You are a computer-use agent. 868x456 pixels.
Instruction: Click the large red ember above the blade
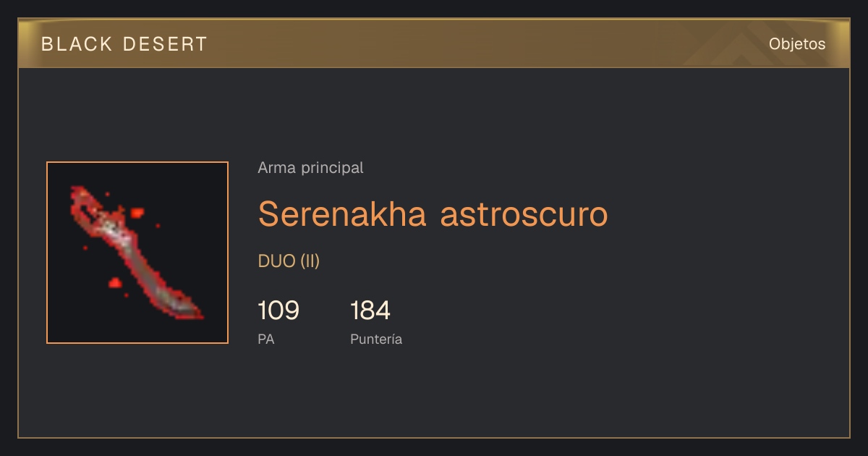pyautogui.click(x=137, y=213)
